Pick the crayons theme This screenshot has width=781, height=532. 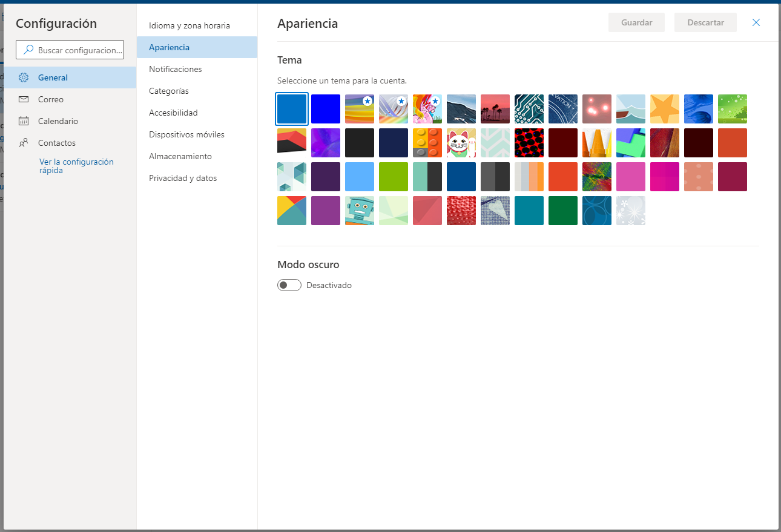(597, 143)
